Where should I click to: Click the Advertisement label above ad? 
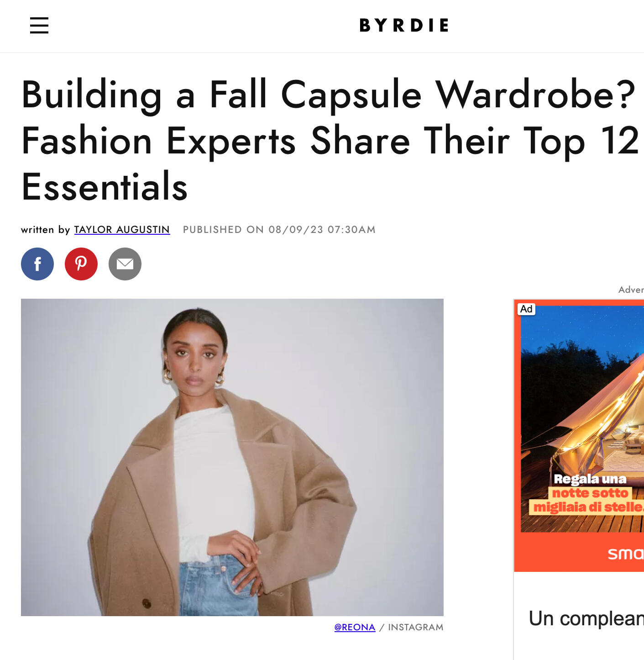(x=631, y=290)
